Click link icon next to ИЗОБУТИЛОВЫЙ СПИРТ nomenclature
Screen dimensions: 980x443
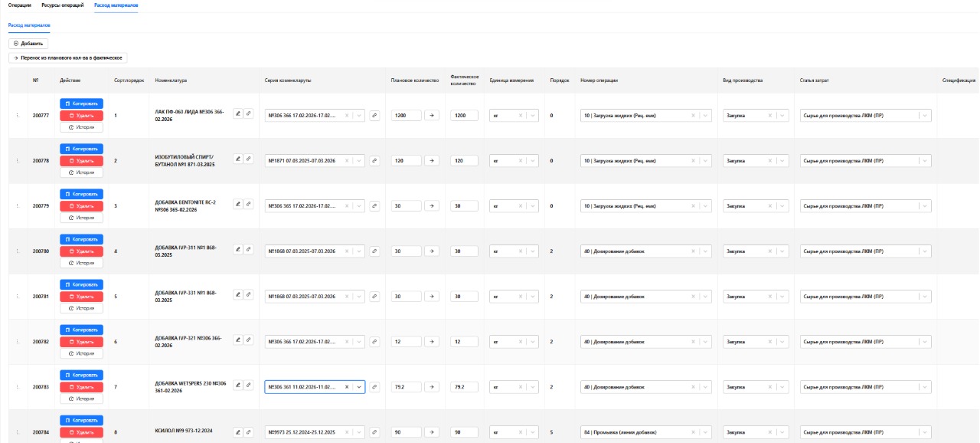249,159
